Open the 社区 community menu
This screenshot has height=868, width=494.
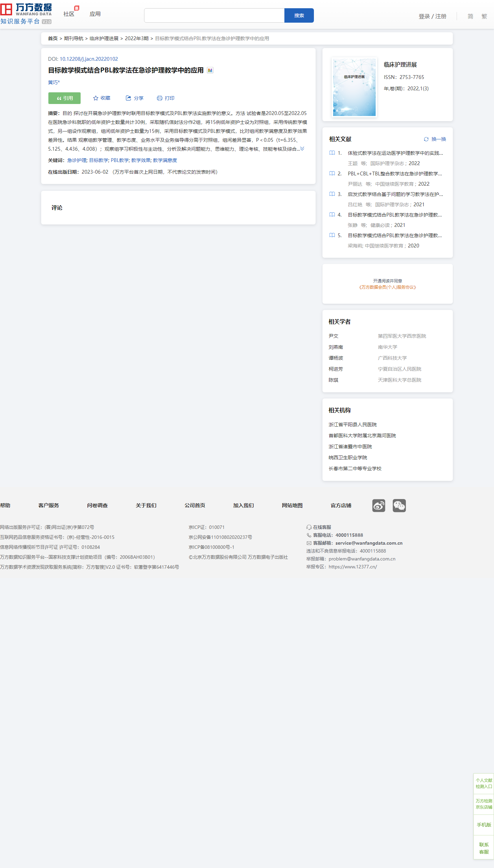(69, 14)
